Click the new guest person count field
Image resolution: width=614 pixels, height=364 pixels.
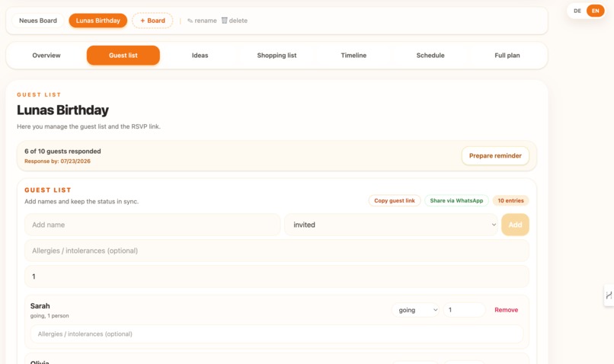point(277,276)
